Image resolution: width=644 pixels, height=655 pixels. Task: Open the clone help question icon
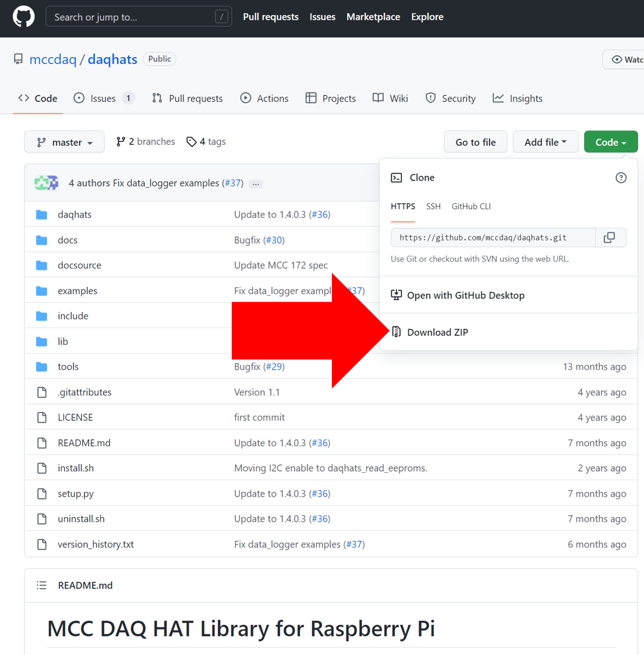coord(621,178)
